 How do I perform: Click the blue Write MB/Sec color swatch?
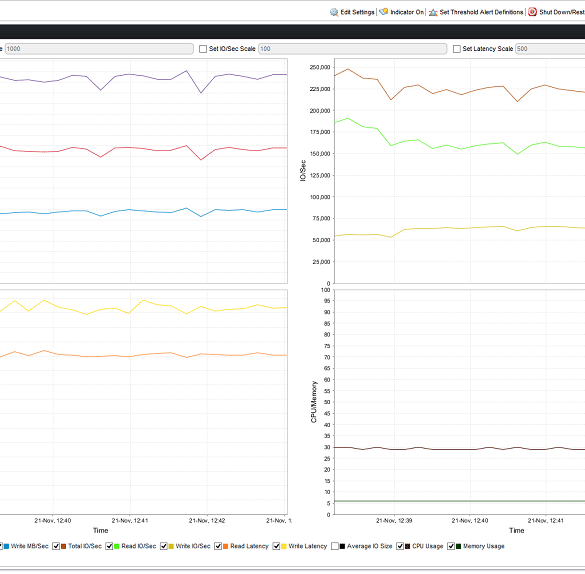tap(6, 547)
